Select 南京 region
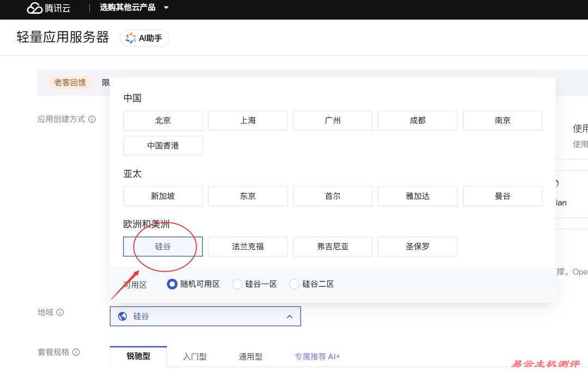 coord(503,120)
